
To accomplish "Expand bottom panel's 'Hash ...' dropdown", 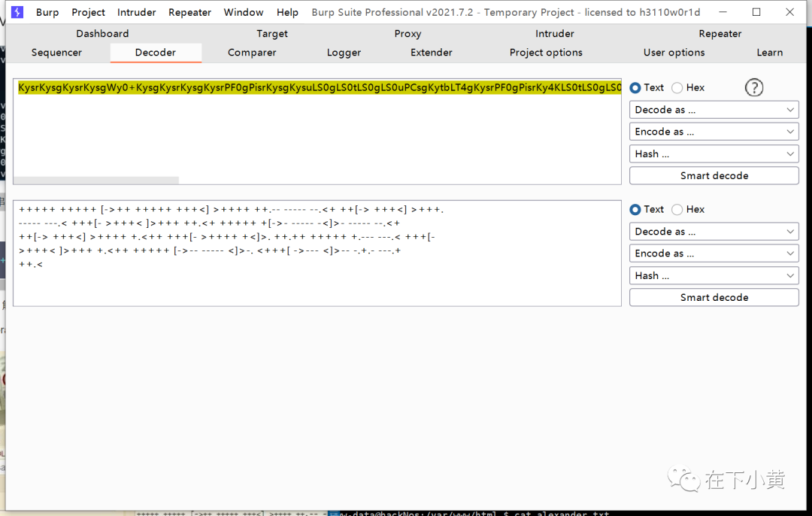I will click(714, 275).
